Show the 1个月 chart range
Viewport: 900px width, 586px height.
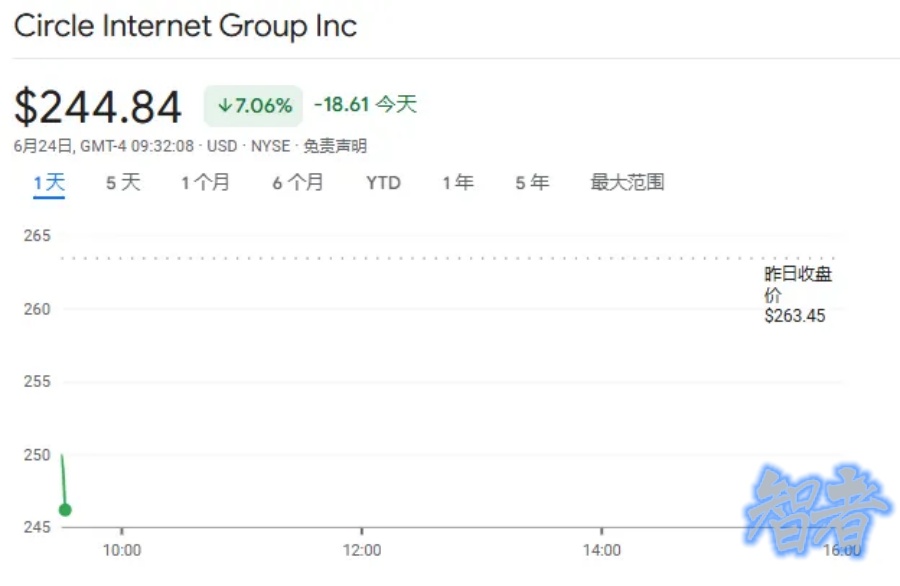(x=205, y=182)
